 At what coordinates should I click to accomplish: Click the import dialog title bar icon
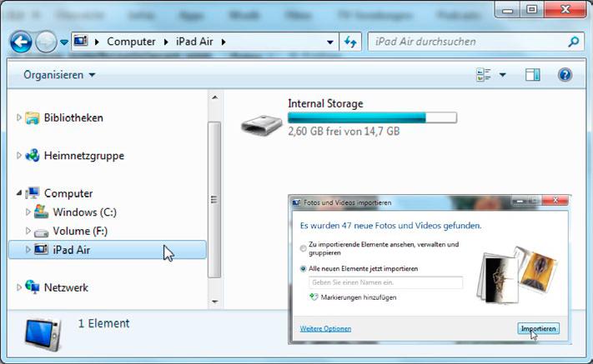click(x=296, y=202)
